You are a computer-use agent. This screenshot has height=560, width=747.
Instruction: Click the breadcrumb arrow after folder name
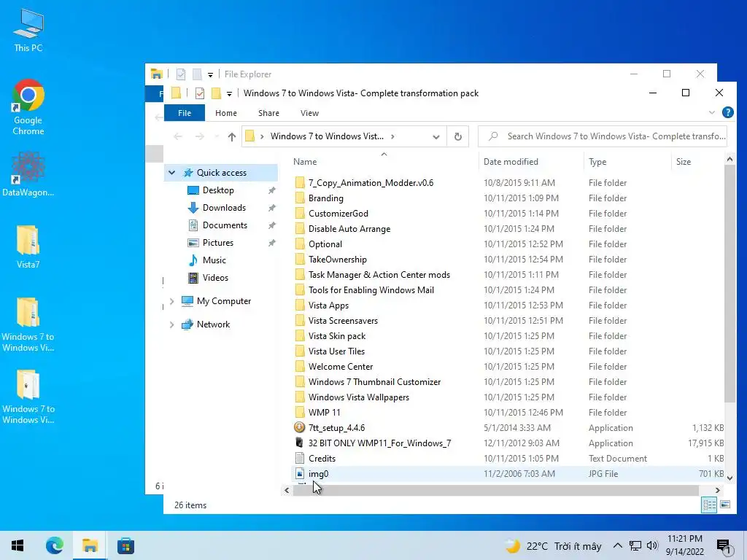coord(392,136)
